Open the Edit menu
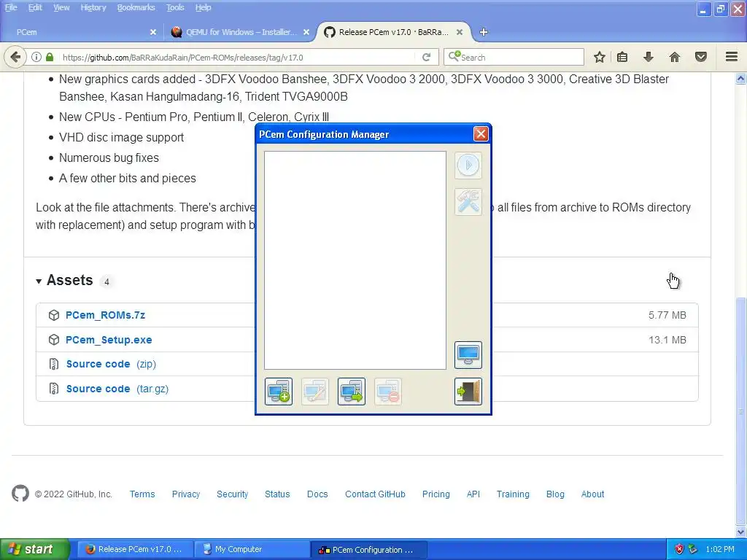The height and width of the screenshot is (560, 747). click(x=35, y=7)
